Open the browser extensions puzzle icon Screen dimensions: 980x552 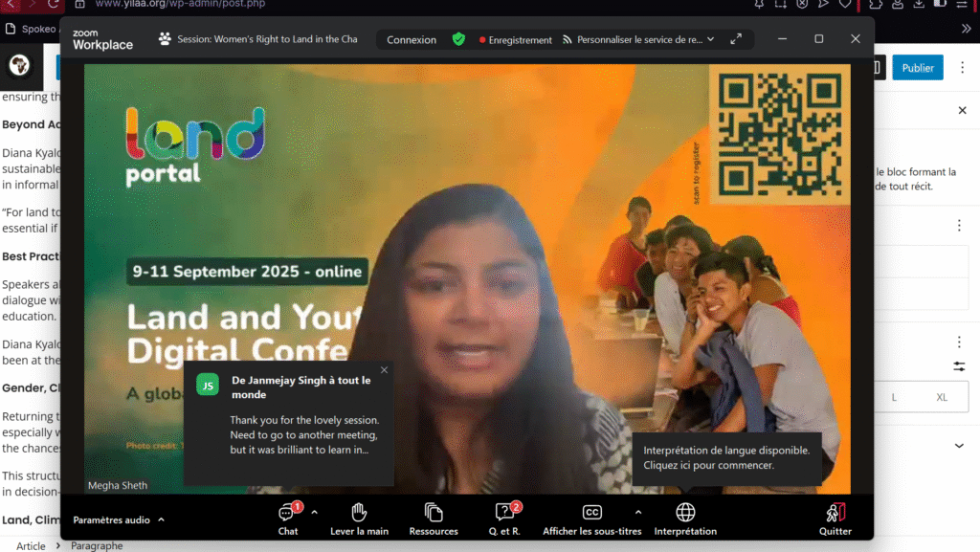pos(876,4)
